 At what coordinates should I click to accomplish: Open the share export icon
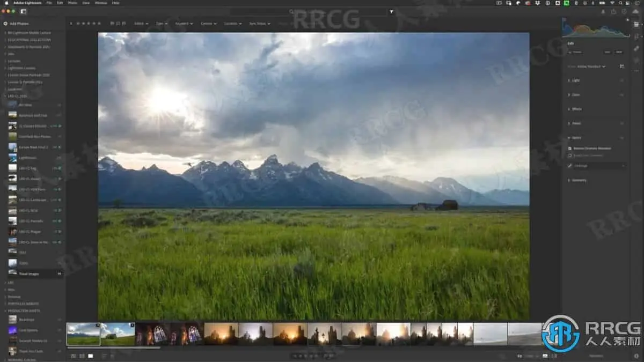click(x=613, y=11)
